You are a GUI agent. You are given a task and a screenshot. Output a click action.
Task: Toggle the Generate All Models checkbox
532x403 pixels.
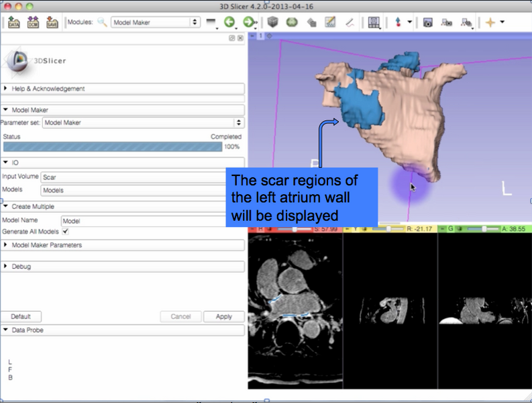(x=65, y=232)
